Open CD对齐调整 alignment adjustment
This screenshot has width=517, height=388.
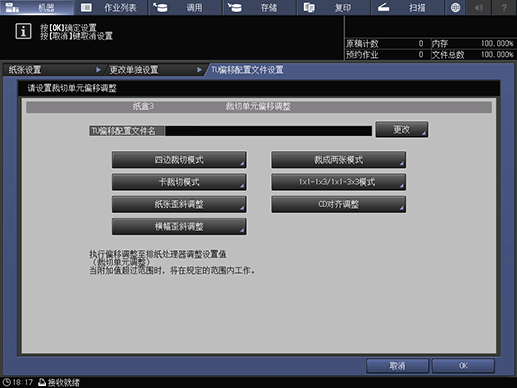(x=339, y=204)
